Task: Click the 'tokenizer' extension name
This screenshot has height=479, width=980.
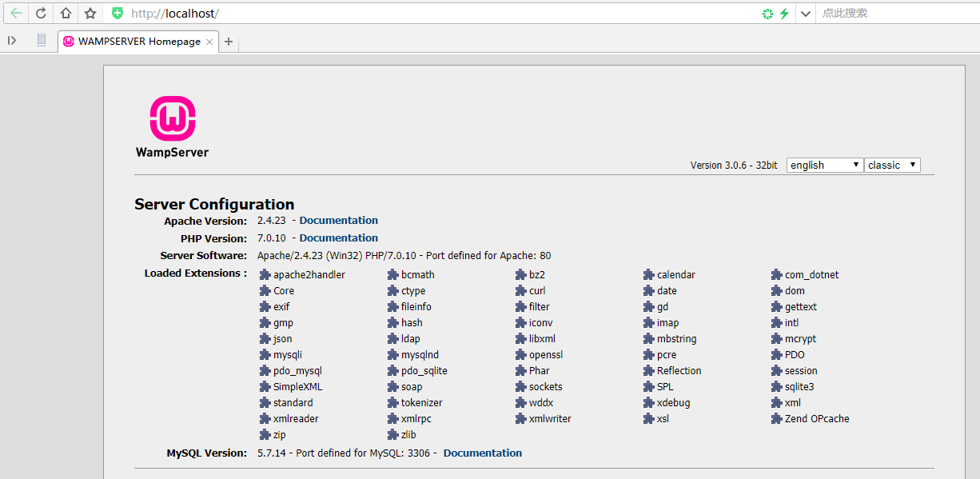Action: (422, 403)
